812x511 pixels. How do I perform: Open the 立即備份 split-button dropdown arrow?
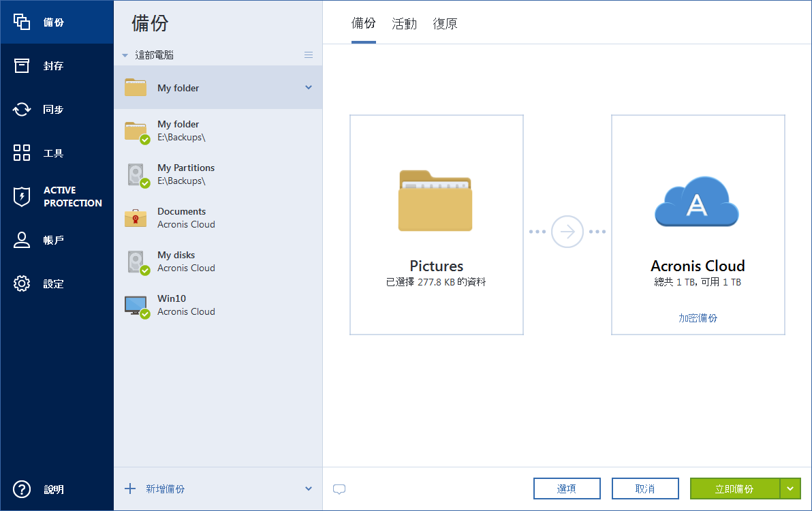790,489
